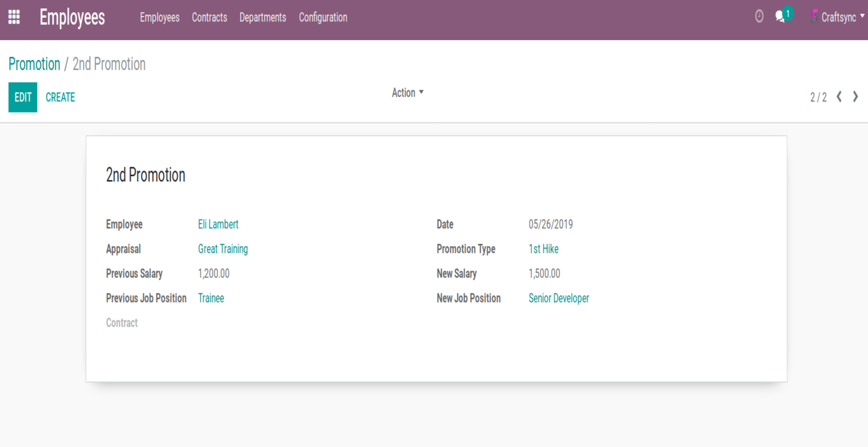Viewport: 868px width, 447px height.
Task: Open the 1st Hike promotion type link
Action: point(543,249)
